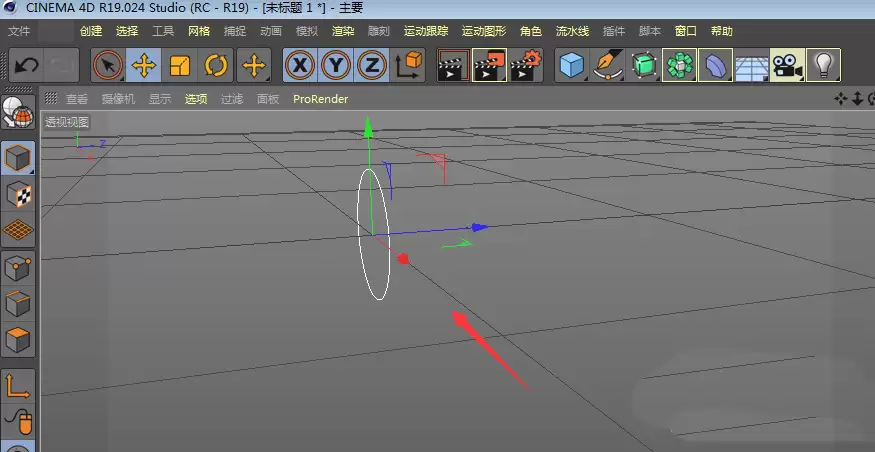Viewport: 875px width, 452px height.
Task: Open the 捕捉 menu
Action: 235,31
